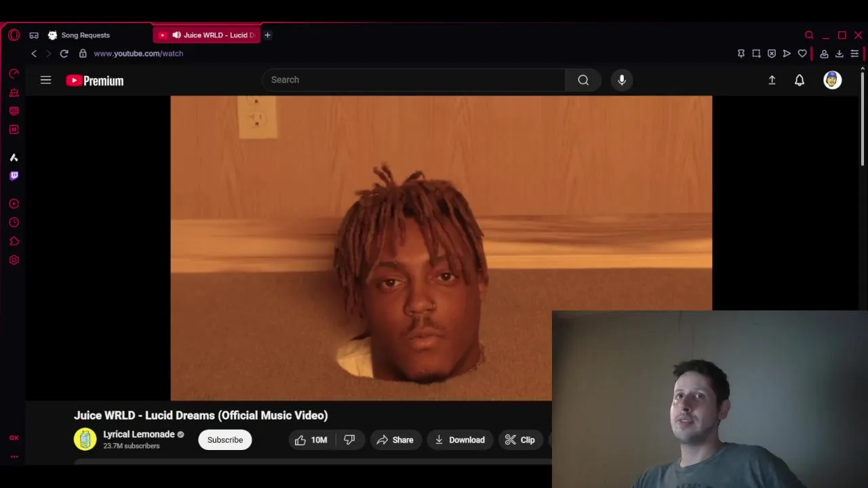Reload the current YouTube page
The width and height of the screenshot is (868, 488).
click(64, 54)
